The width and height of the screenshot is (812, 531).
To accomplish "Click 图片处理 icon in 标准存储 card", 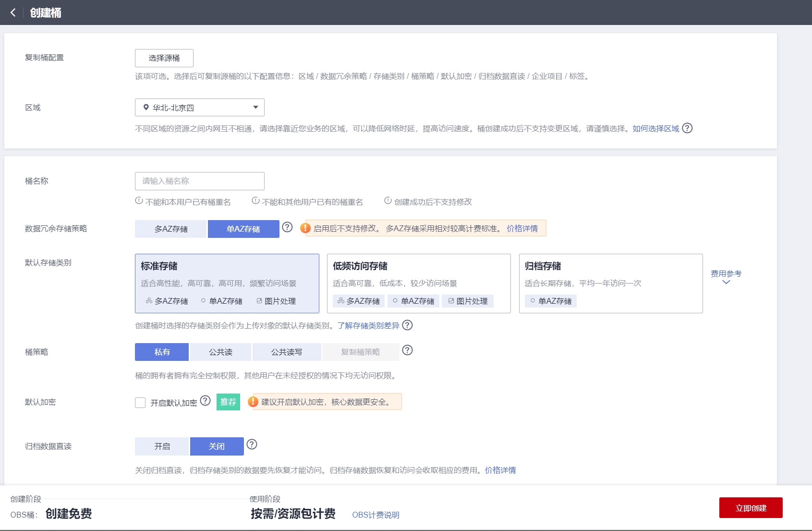I will coord(259,301).
